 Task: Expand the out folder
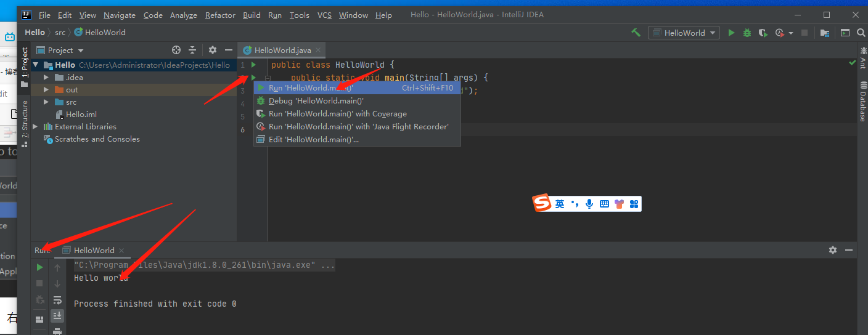click(46, 89)
